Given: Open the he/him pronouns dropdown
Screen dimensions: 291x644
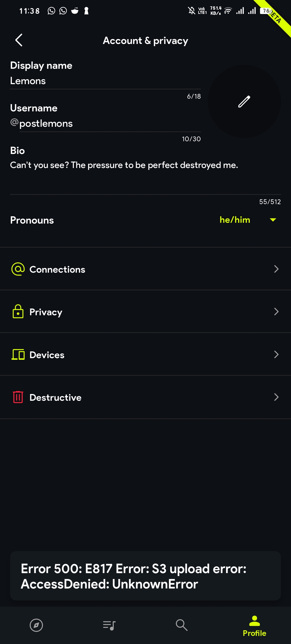Looking at the screenshot, I should pyautogui.click(x=247, y=220).
